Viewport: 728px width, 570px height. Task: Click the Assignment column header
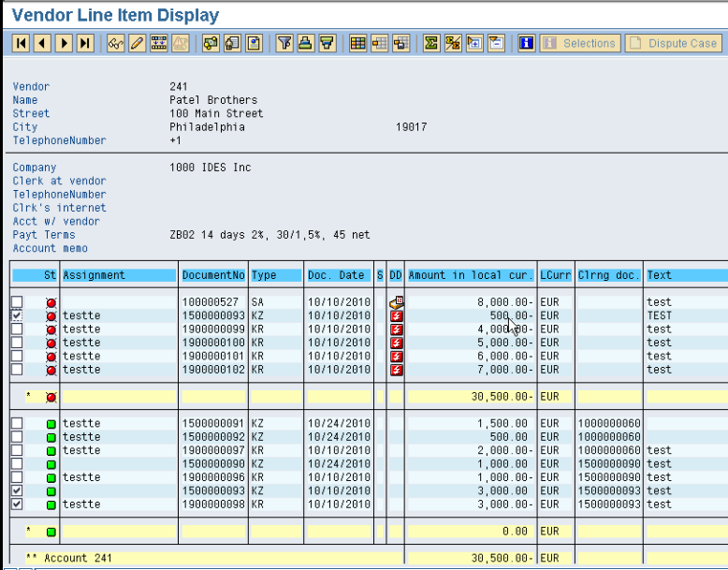click(119, 275)
